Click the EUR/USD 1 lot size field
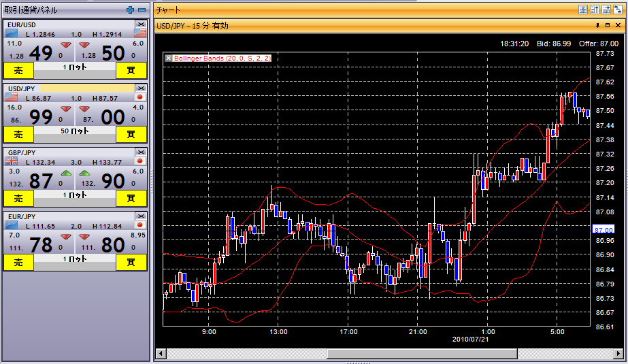The height and width of the screenshot is (364, 628). pyautogui.click(x=74, y=67)
